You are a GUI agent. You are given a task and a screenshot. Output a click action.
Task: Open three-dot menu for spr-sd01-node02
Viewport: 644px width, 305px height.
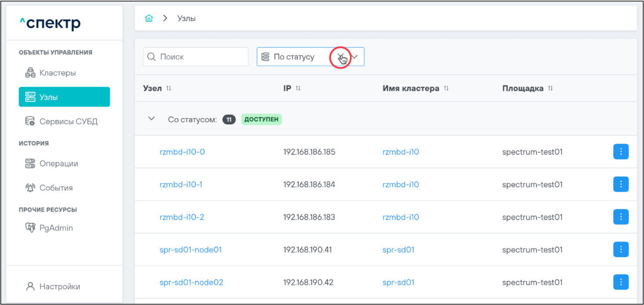coord(620,282)
